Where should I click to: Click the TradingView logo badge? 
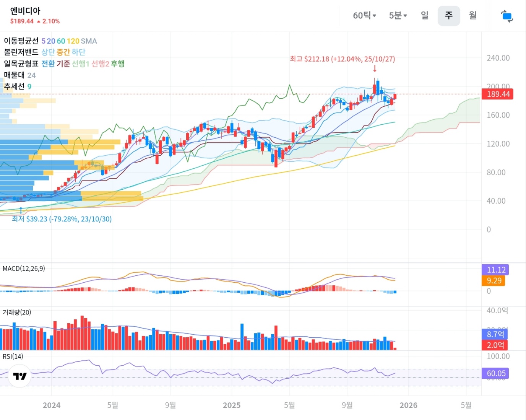point(19,376)
